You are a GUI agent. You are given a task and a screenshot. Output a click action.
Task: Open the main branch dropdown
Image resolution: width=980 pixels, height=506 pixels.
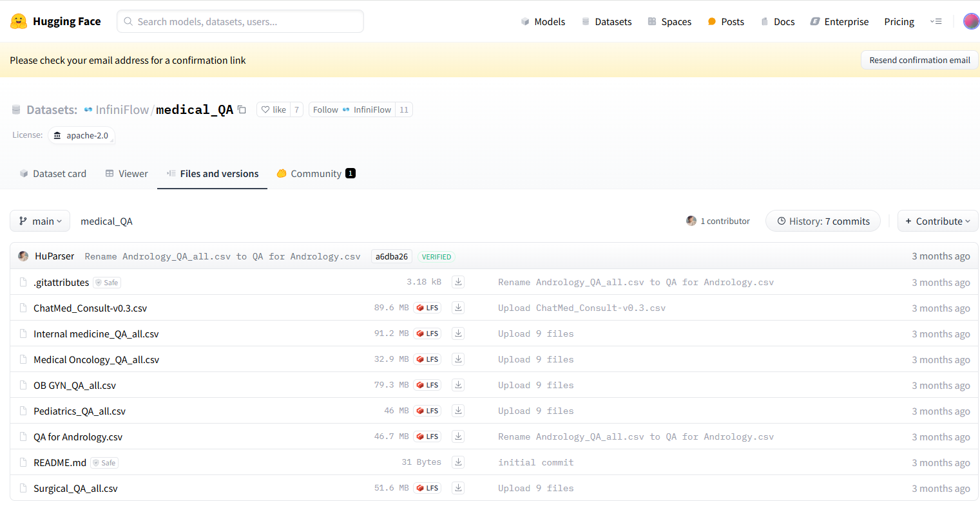click(40, 221)
